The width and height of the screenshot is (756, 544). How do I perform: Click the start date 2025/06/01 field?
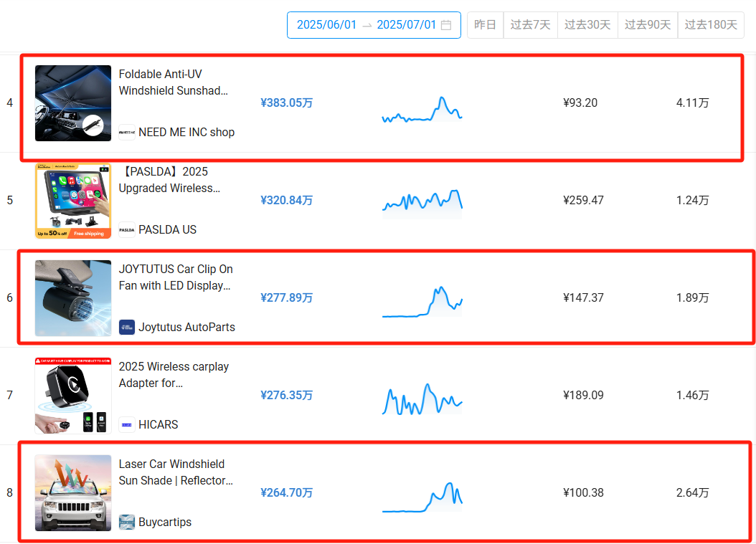click(326, 25)
